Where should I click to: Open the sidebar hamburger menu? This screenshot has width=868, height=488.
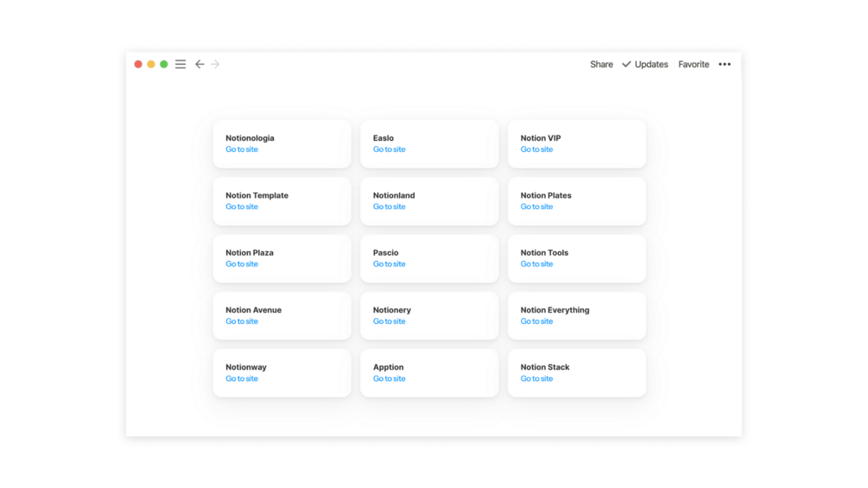click(181, 64)
